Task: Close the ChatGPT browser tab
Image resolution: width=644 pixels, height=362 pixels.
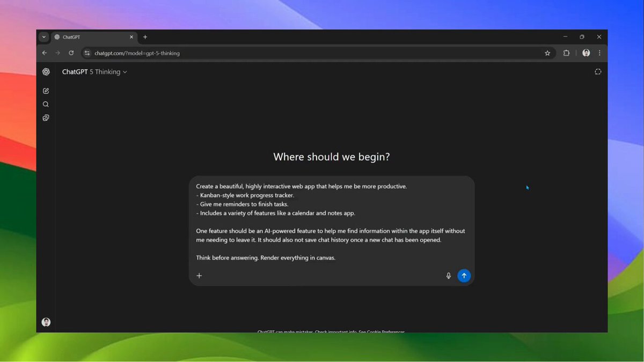Action: pyautogui.click(x=131, y=37)
